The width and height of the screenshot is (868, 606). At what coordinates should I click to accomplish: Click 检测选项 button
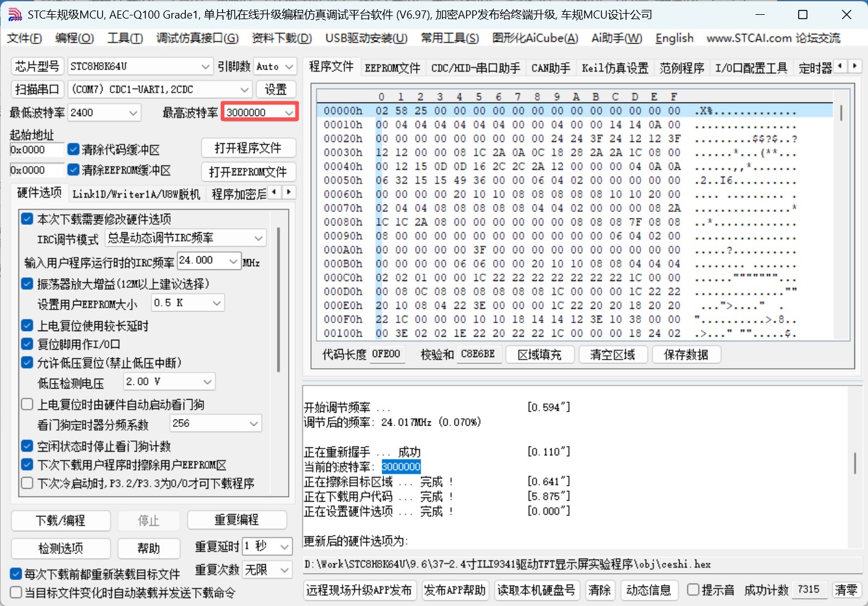tap(61, 548)
